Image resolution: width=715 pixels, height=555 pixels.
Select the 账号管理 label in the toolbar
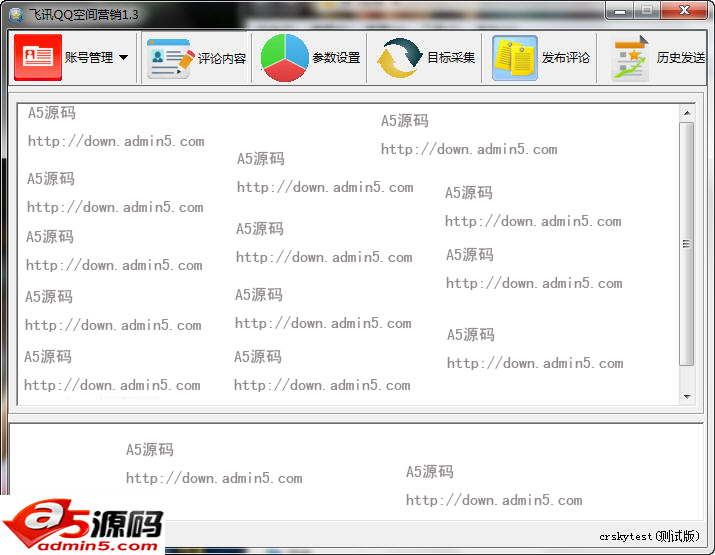click(x=88, y=57)
